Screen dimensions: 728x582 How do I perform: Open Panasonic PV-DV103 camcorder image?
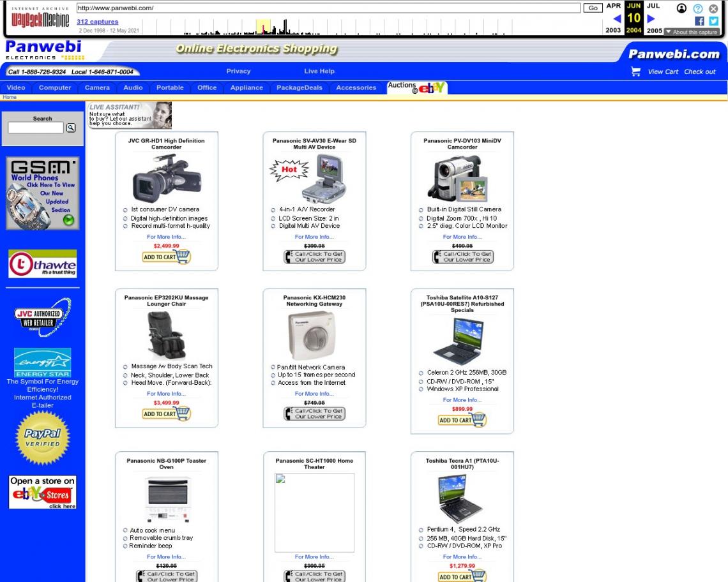[x=458, y=179]
